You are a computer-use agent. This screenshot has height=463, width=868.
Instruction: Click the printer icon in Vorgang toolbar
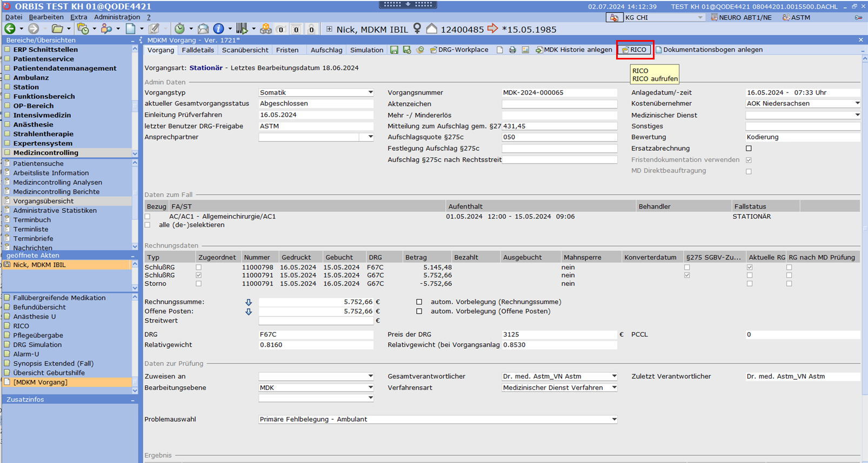(x=512, y=50)
